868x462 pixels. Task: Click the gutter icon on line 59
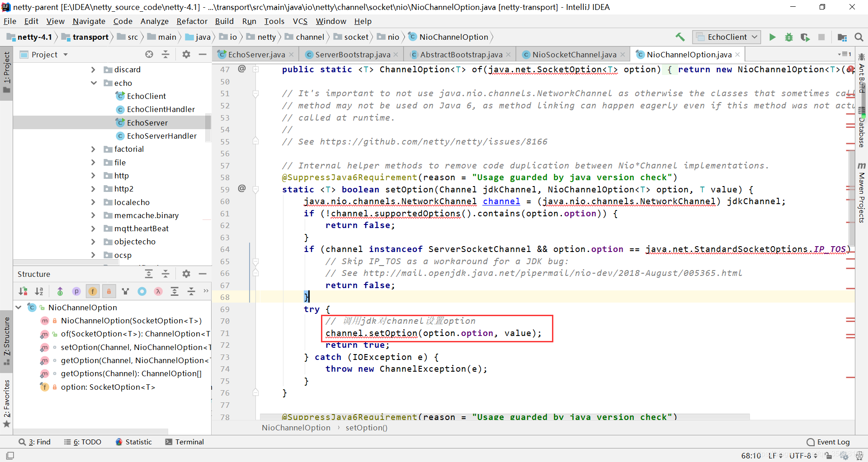click(x=242, y=188)
